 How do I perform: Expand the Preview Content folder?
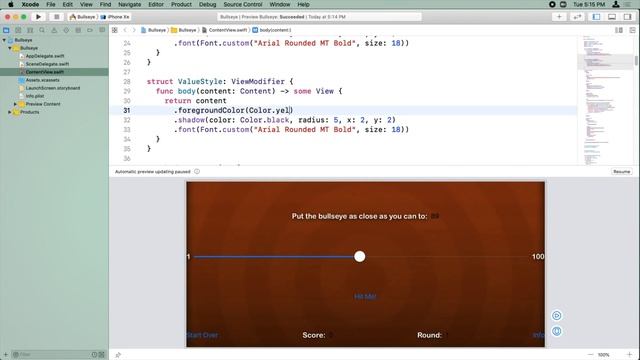tap(16, 104)
